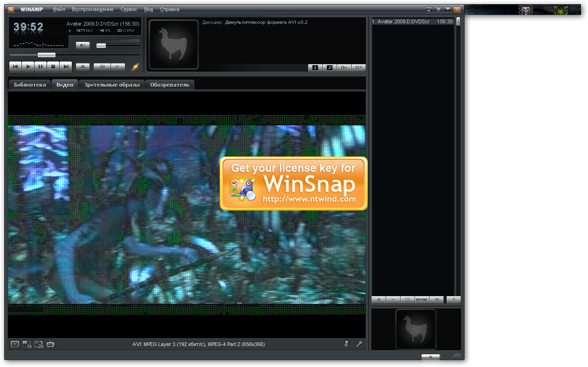Click the СТЕРЕО indicator
The width and height of the screenshot is (588, 367).
[x=126, y=31]
